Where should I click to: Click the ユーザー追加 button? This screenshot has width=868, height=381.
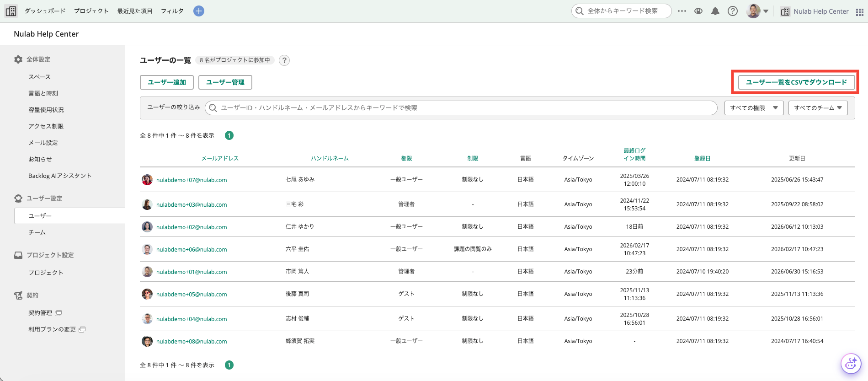tap(167, 82)
